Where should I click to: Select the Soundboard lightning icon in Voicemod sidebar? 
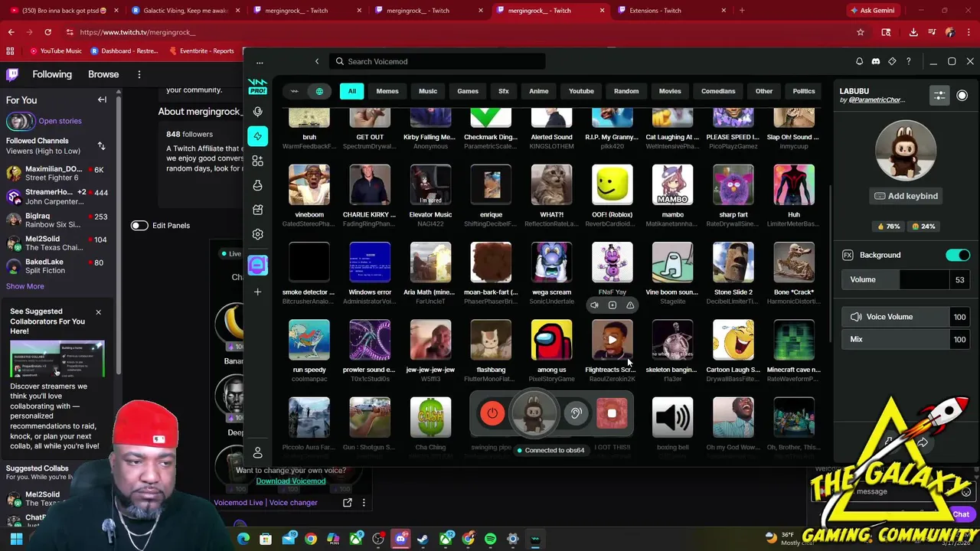[258, 136]
